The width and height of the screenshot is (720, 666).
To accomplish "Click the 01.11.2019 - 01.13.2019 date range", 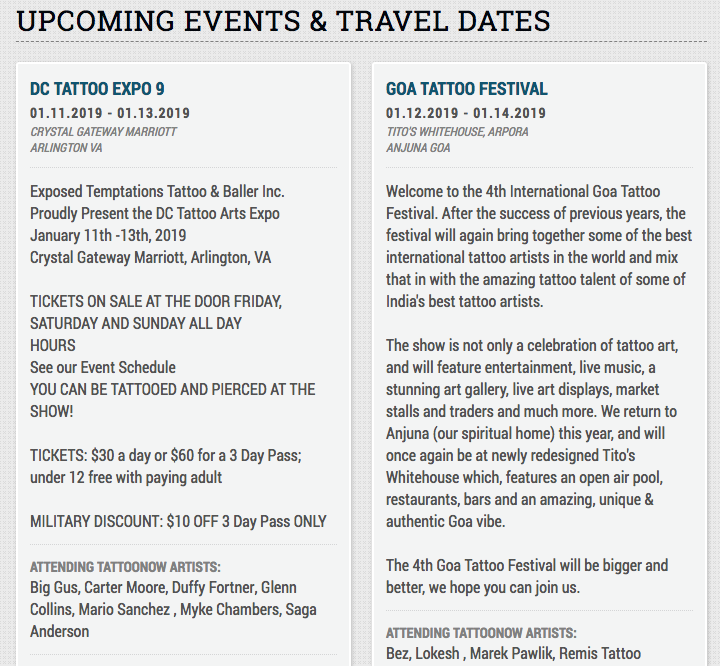I will coord(110,113).
